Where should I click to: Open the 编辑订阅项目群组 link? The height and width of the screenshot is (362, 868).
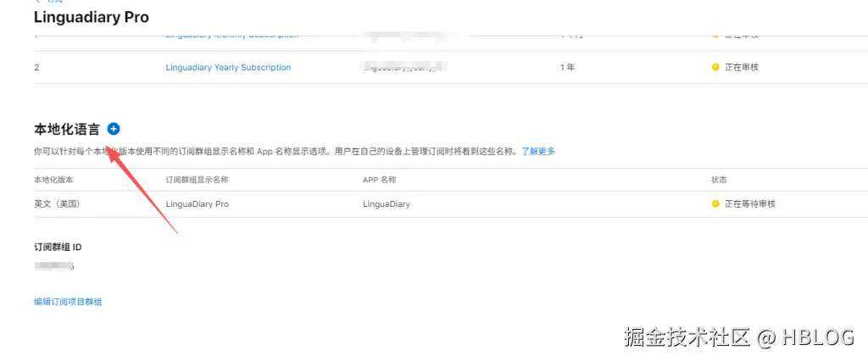tap(68, 302)
